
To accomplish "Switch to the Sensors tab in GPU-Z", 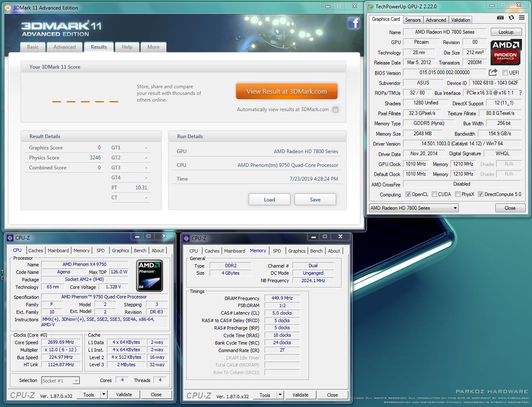I will pyautogui.click(x=413, y=20).
